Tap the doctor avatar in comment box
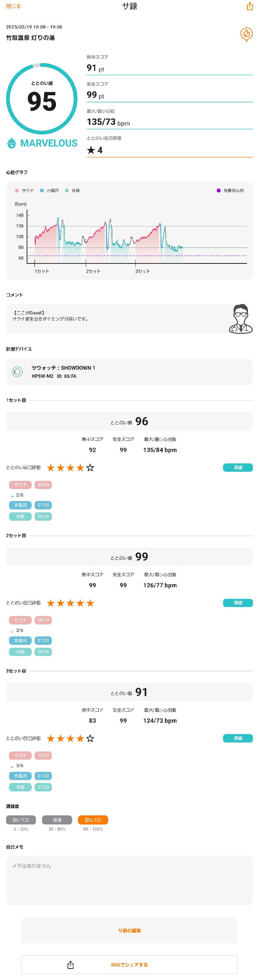Image resolution: width=259 pixels, height=980 pixels. click(x=240, y=319)
